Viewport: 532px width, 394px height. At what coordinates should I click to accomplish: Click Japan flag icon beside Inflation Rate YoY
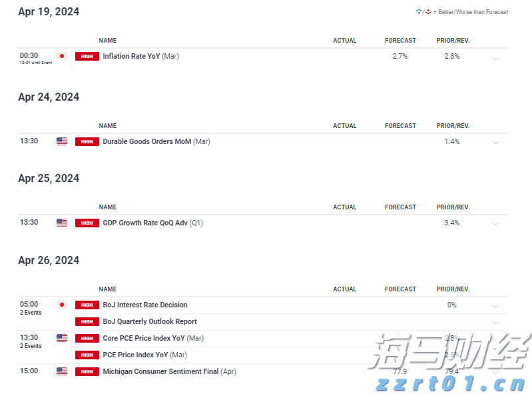point(62,57)
